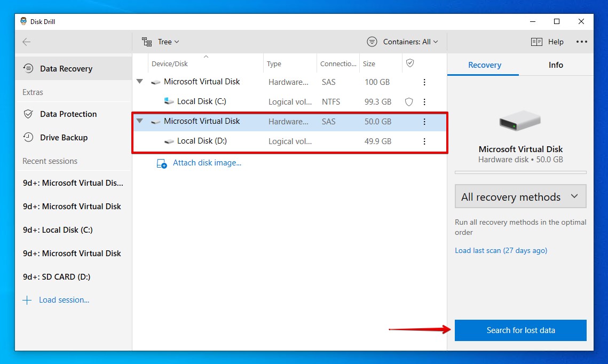Sort by the Device/Disk column header
Image resolution: width=608 pixels, height=364 pixels.
(169, 64)
